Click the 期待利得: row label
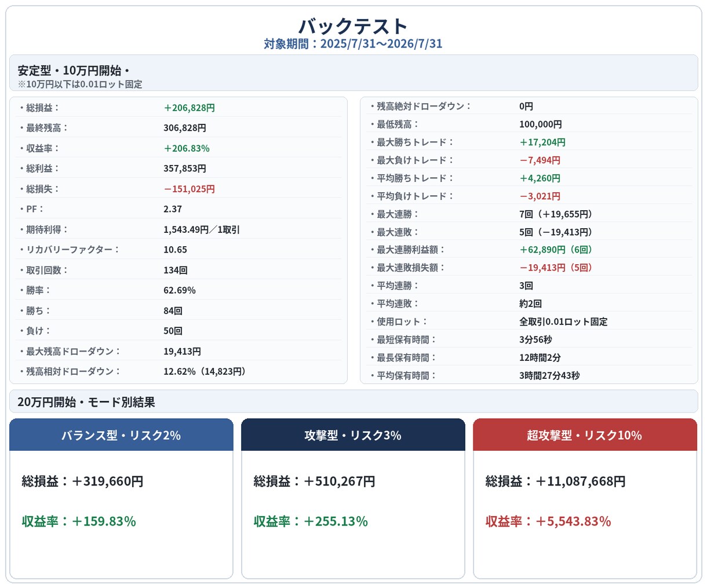The width and height of the screenshot is (707, 588). click(x=43, y=229)
